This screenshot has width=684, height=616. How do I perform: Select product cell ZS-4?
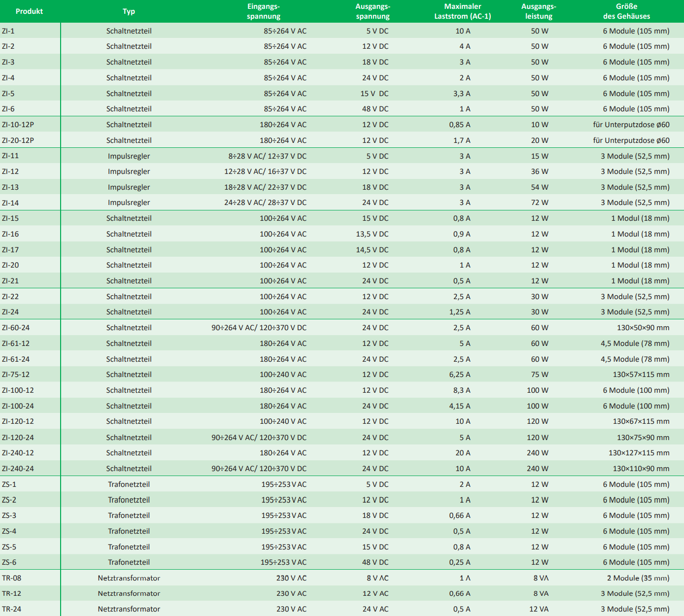(x=9, y=531)
